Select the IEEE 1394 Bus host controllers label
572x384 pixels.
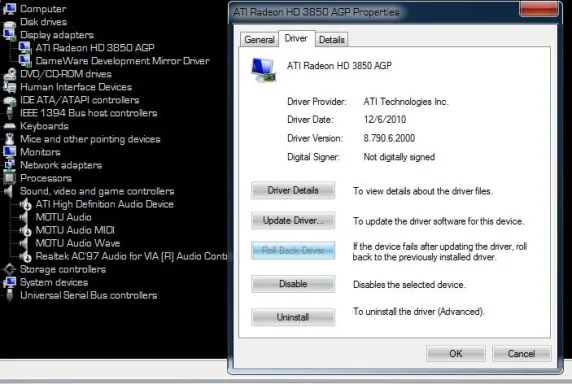pyautogui.click(x=89, y=113)
